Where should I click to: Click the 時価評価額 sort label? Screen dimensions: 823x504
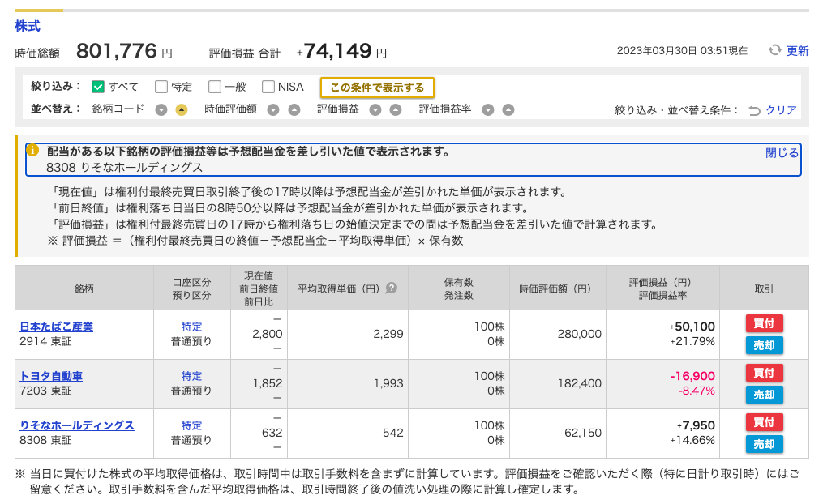231,109
